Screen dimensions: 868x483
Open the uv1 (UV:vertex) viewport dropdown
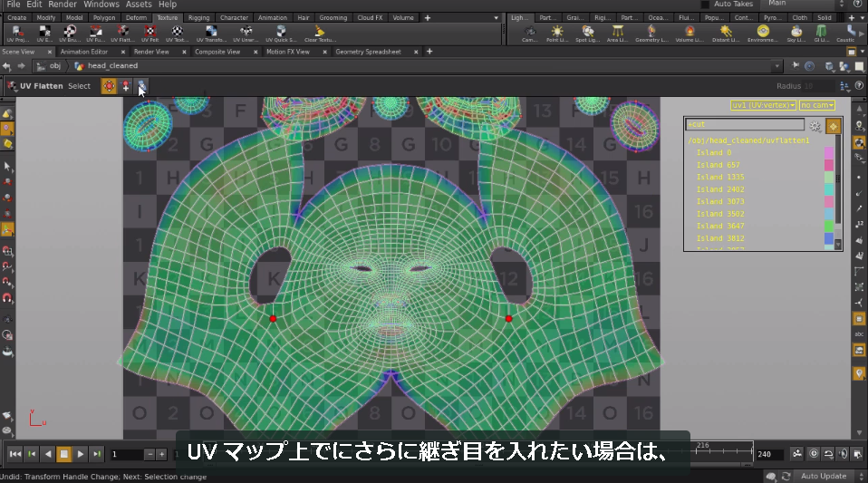pos(763,105)
